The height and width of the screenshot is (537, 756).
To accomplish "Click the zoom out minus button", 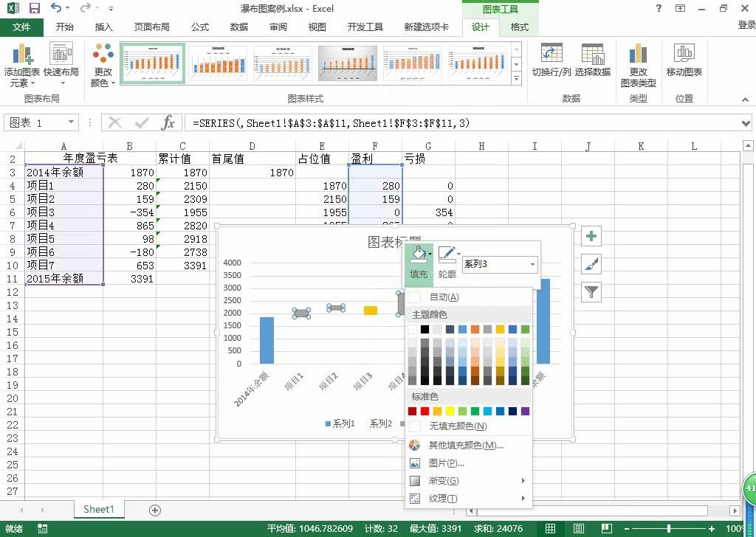I will pos(627,528).
